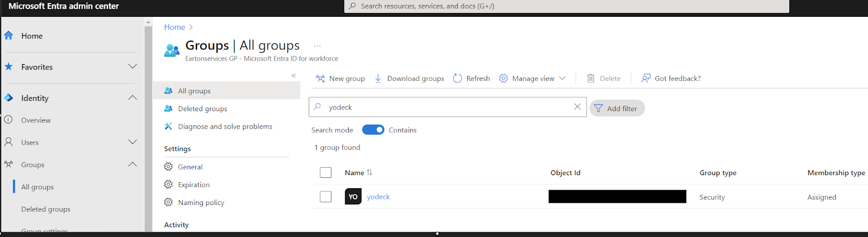Expand the Users section in sidebar
868x237 pixels.
click(132, 142)
